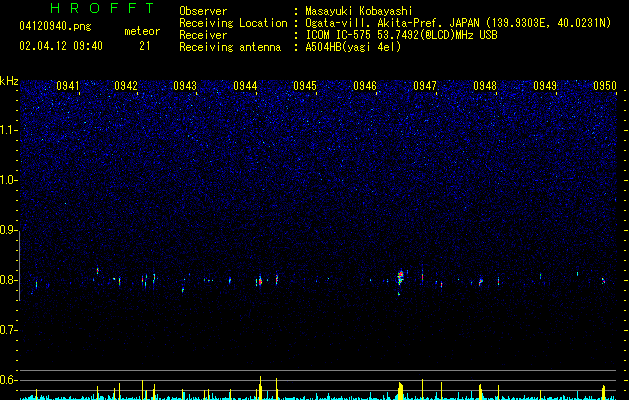
Task: Click the A504HB(yagi 4el) antenna text
Action: 353,47
